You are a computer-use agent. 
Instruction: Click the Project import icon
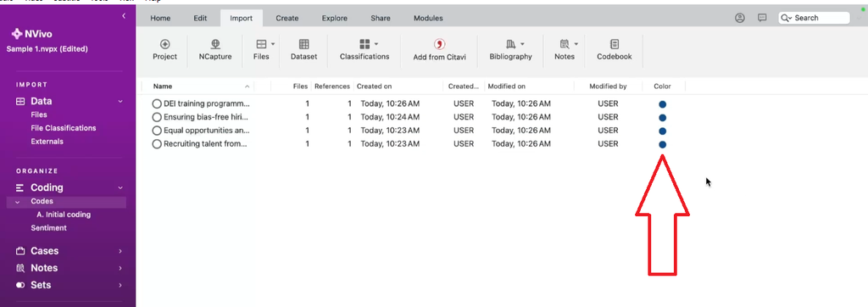(165, 44)
